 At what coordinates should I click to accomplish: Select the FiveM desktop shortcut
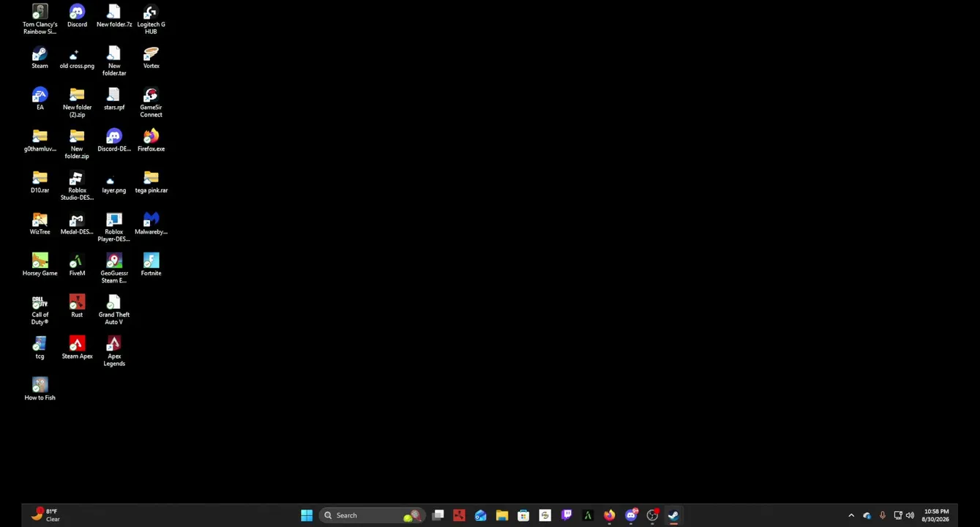click(x=77, y=265)
